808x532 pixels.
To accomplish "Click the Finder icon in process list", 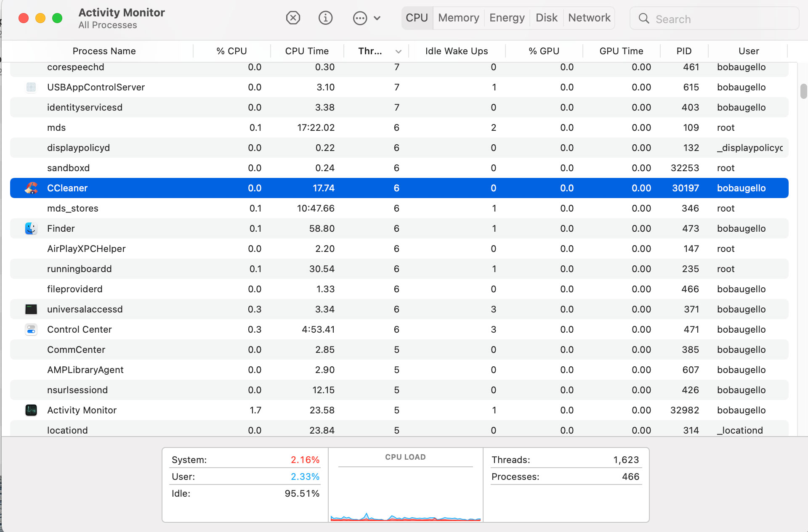I will (x=31, y=228).
